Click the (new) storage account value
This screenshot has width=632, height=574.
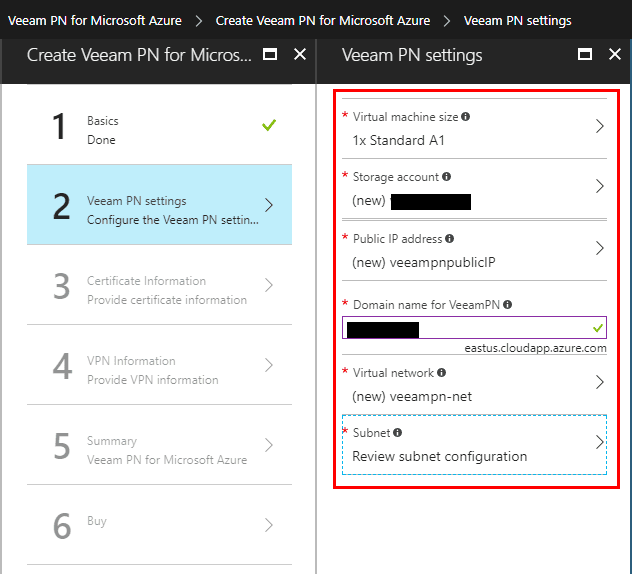pos(411,201)
